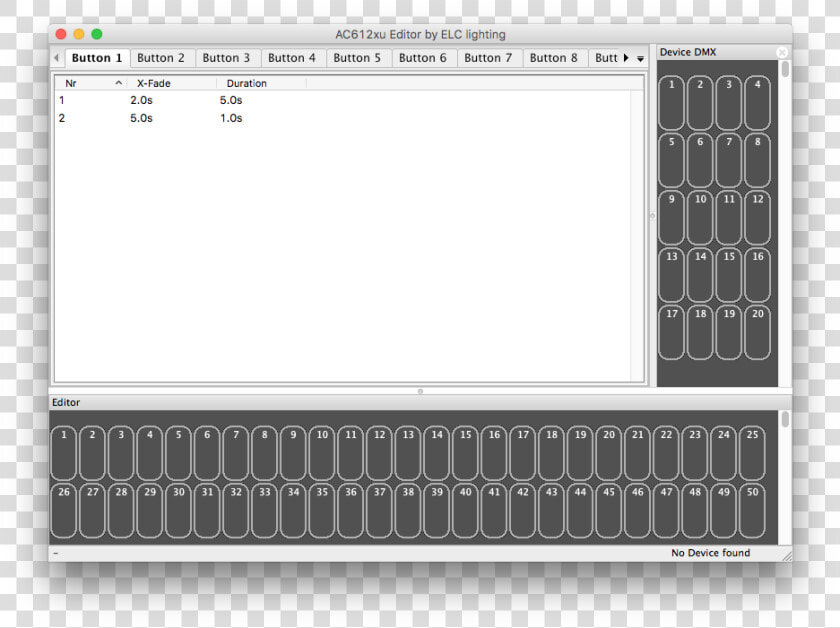840x628 pixels.
Task: Click Editor channel 46 fader
Action: pyautogui.click(x=638, y=511)
